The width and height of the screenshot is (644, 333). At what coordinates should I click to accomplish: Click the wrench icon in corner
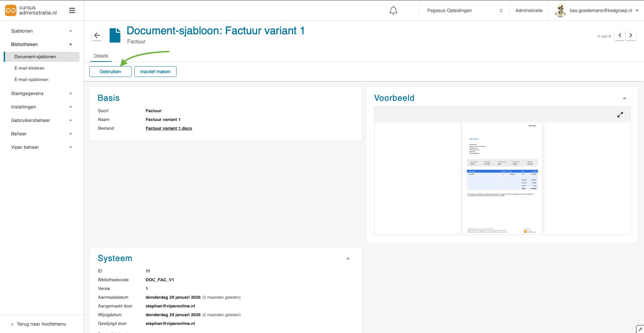click(640, 329)
